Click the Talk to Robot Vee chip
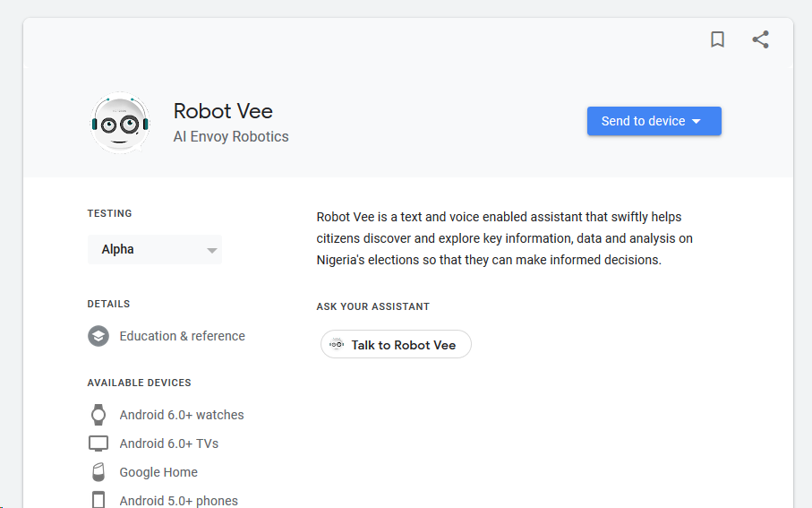Screen dimensions: 812x508 tap(396, 344)
